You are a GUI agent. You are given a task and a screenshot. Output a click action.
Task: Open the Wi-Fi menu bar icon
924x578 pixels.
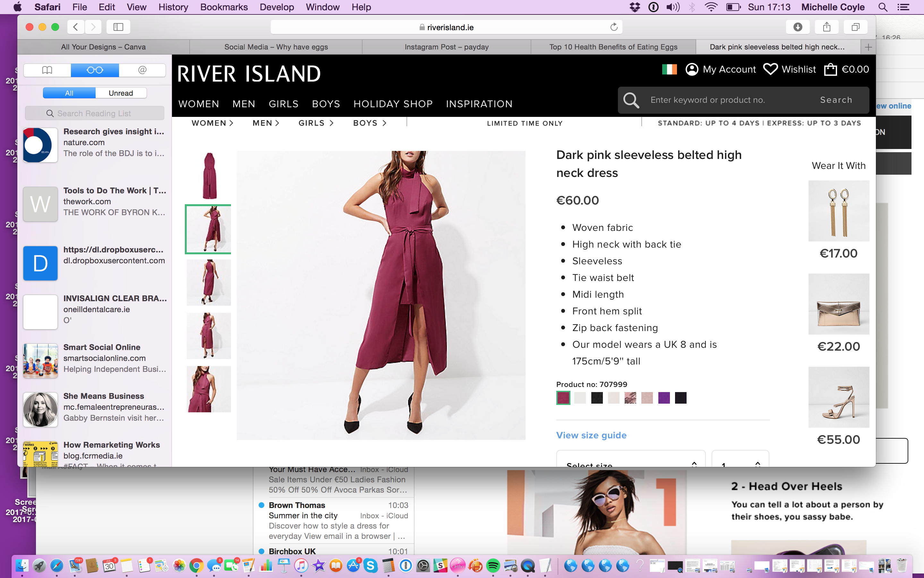(711, 7)
